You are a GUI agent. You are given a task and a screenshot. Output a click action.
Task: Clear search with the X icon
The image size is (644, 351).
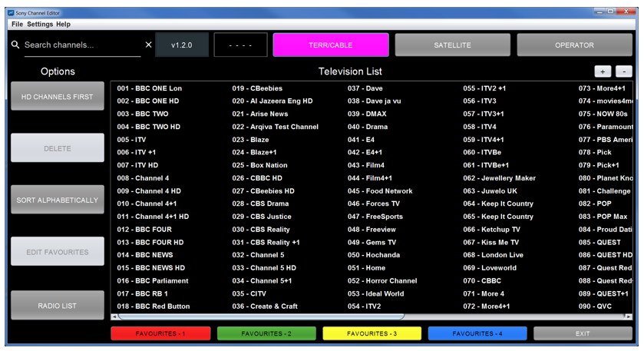pyautogui.click(x=149, y=45)
